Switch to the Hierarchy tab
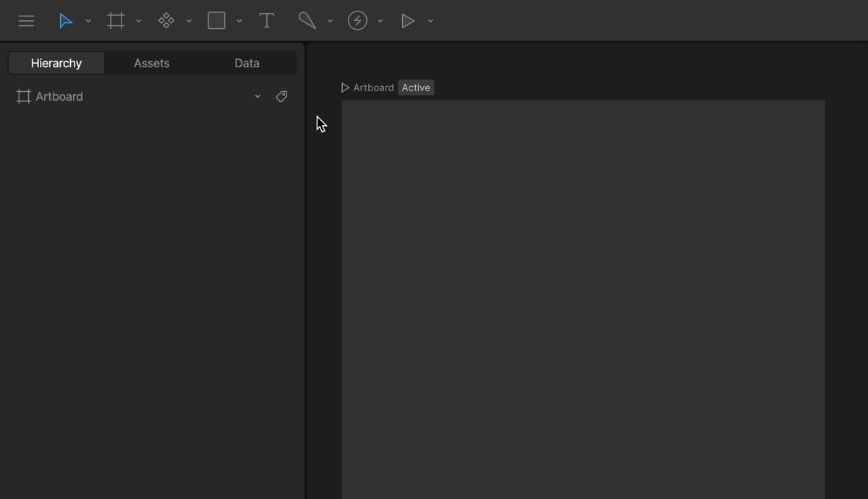The height and width of the screenshot is (499, 868). click(56, 63)
